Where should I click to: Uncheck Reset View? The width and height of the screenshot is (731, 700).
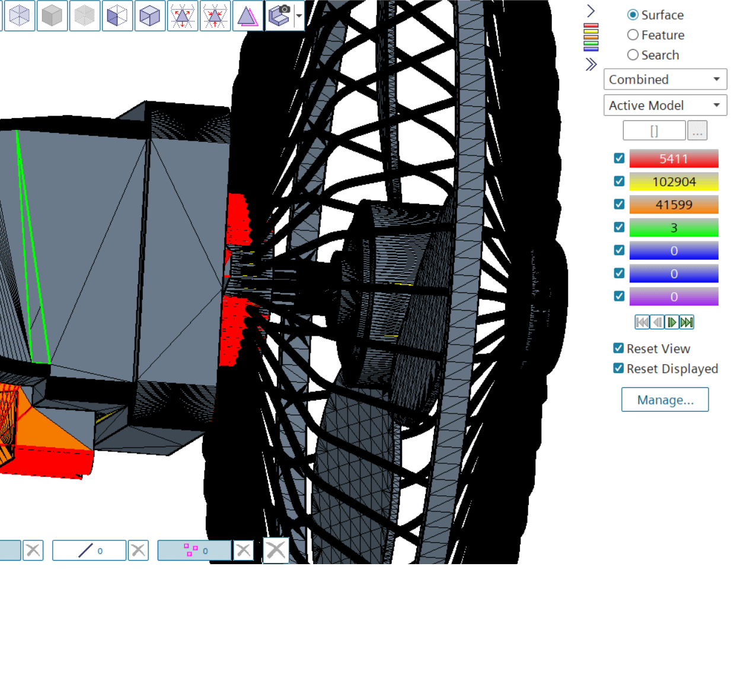618,348
